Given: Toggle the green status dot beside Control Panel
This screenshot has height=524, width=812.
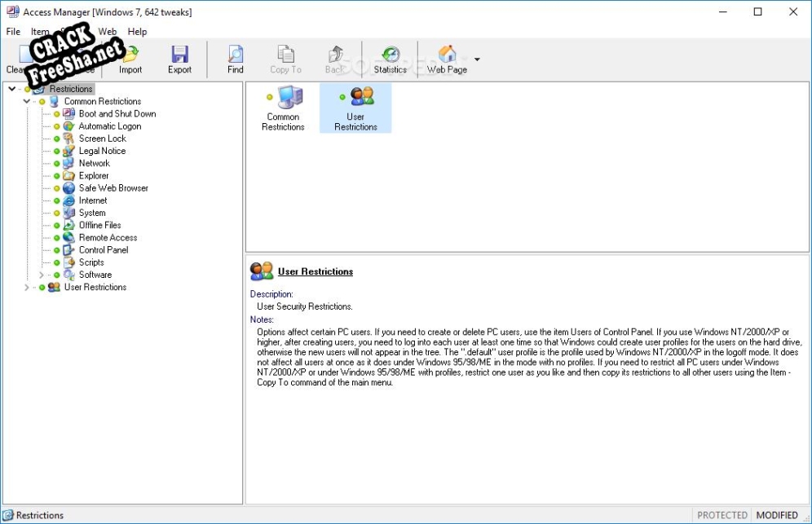Looking at the screenshot, I should tap(57, 250).
